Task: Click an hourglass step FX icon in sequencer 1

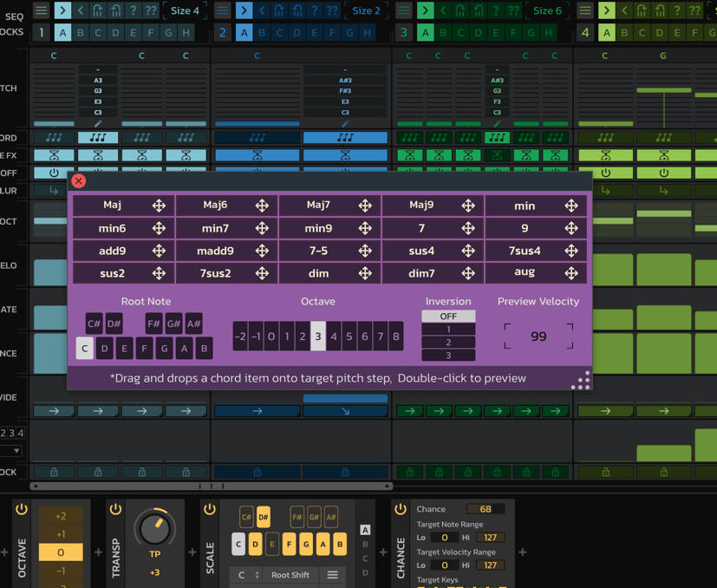Action: 54,155
